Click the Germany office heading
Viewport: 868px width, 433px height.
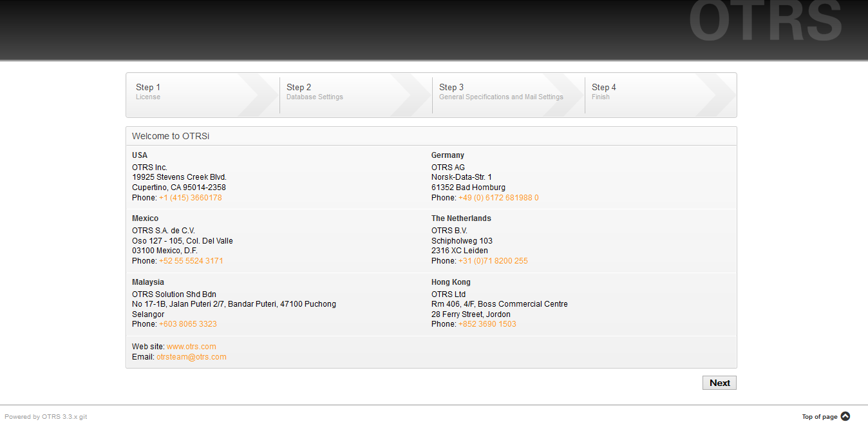point(448,155)
